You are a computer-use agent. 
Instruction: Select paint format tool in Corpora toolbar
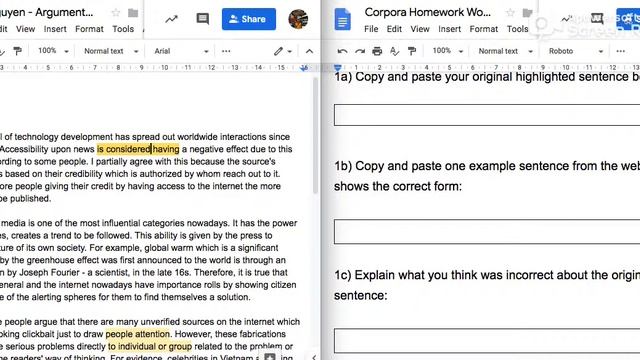pyautogui.click(x=412, y=51)
